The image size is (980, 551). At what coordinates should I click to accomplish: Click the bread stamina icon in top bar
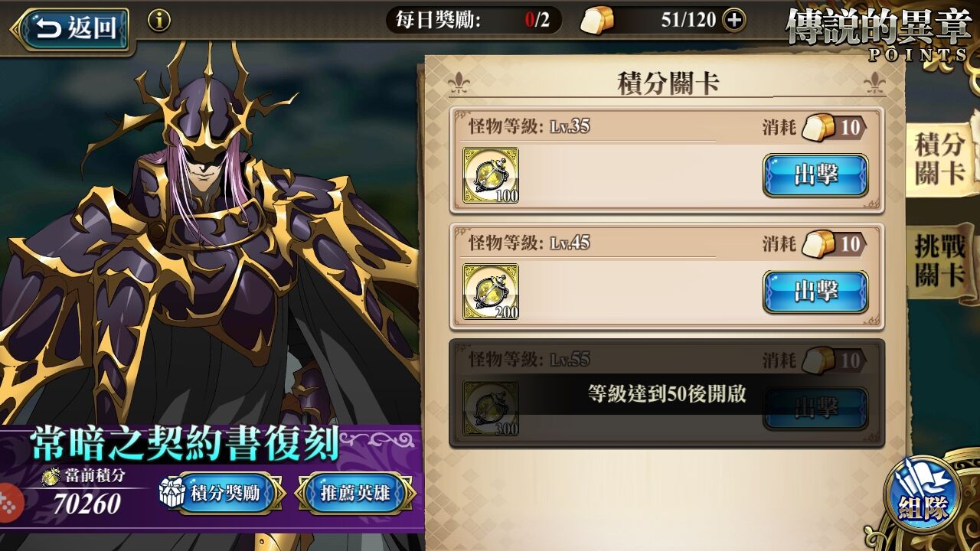coord(597,21)
